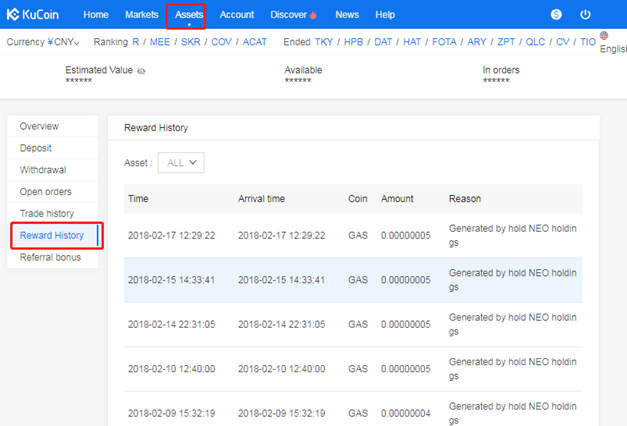Click the QLC ended link

tap(535, 42)
